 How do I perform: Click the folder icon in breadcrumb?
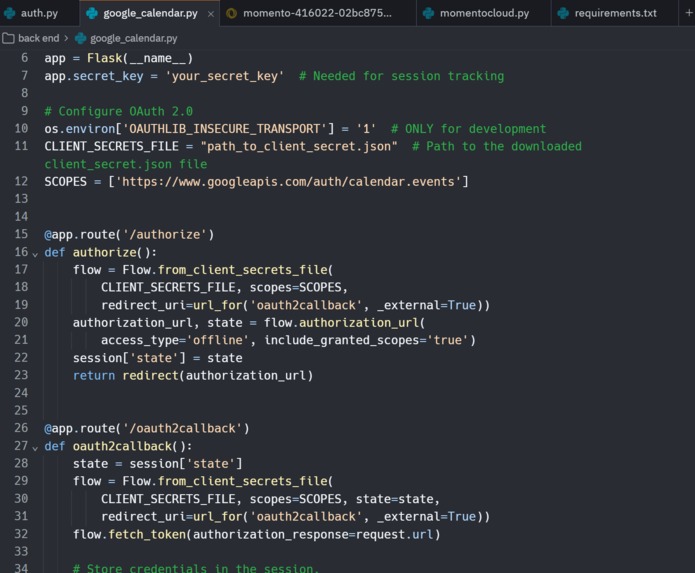[8, 39]
